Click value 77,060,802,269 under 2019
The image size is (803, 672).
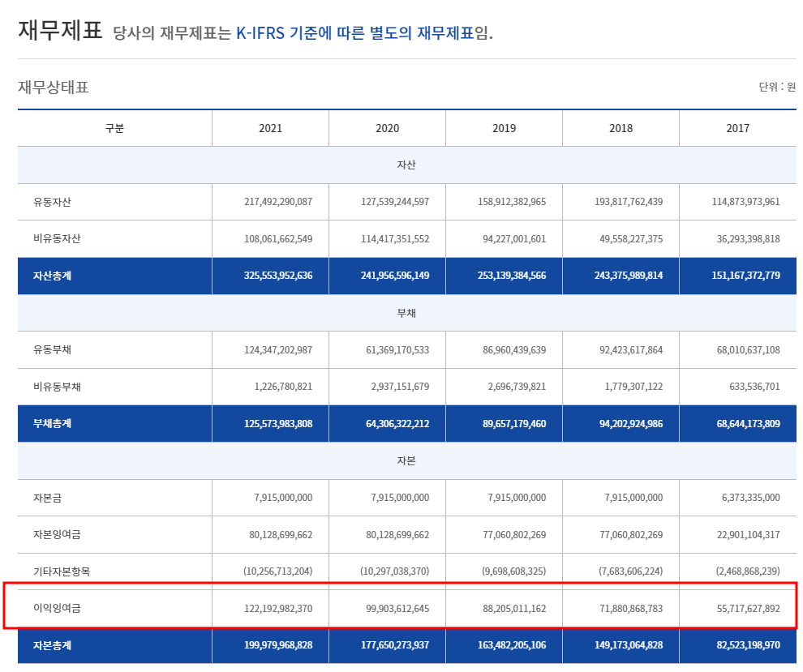point(514,534)
